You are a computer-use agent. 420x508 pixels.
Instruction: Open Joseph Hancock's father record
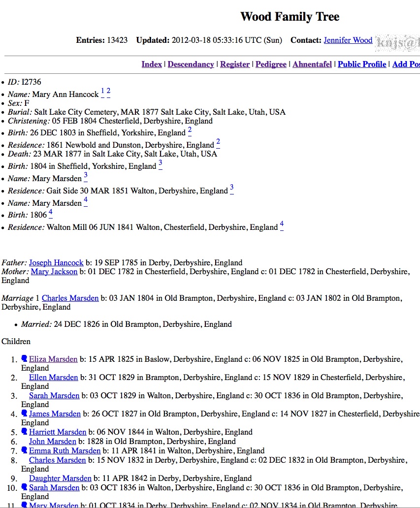click(x=56, y=262)
